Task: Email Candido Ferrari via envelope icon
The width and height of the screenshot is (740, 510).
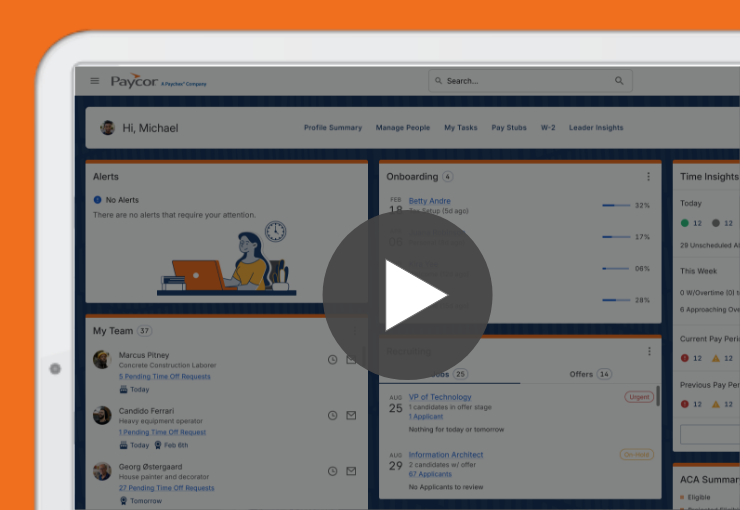Action: (351, 415)
